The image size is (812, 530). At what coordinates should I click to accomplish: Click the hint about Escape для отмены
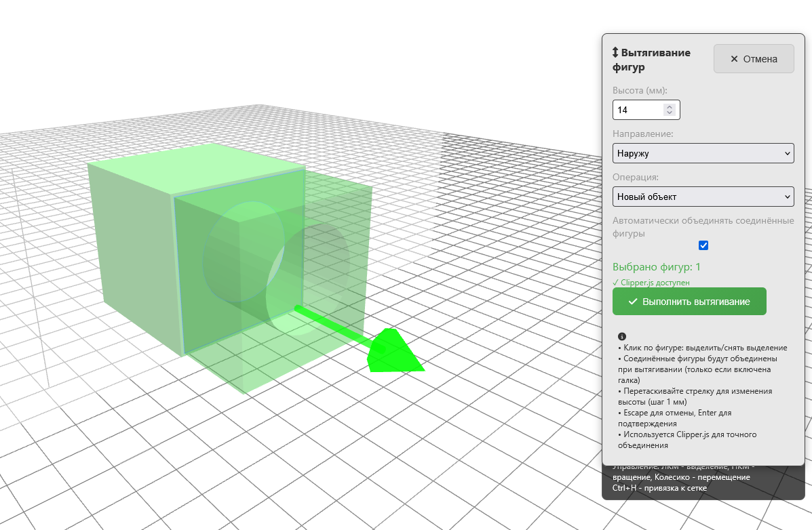675,418
